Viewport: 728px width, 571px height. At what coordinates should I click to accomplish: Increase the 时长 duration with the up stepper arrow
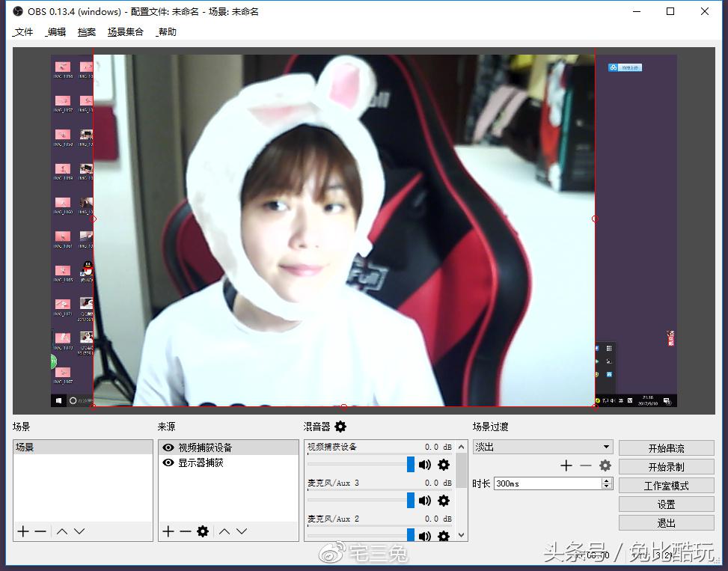point(606,481)
